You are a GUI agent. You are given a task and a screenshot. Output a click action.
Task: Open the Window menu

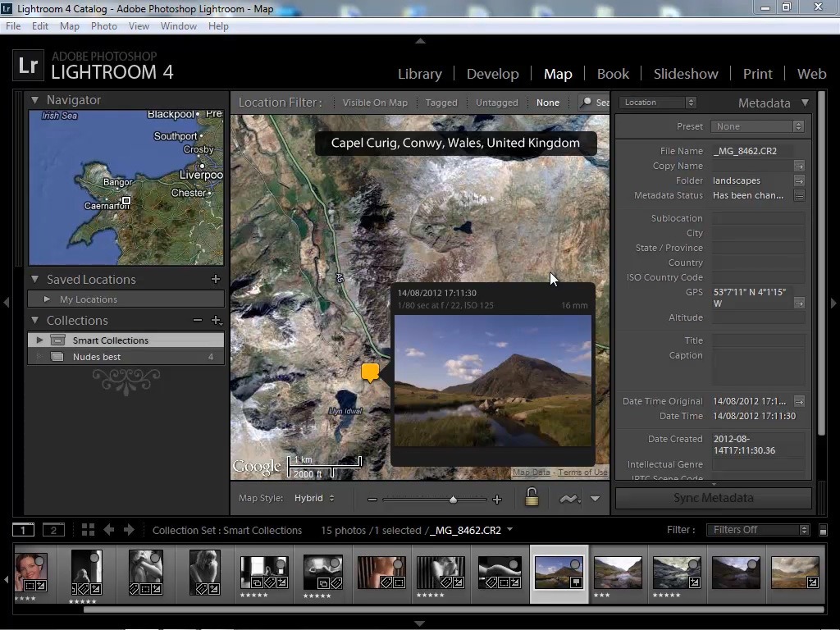(x=178, y=25)
